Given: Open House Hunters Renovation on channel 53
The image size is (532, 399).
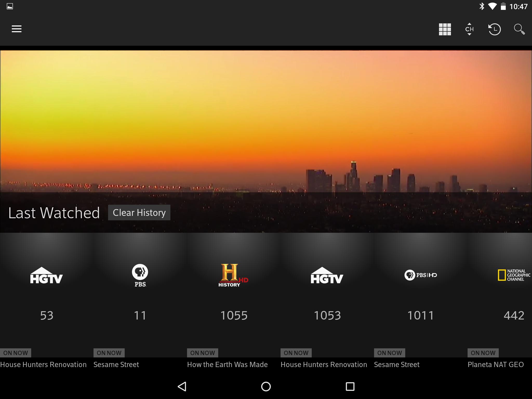Looking at the screenshot, I should [x=43, y=364].
